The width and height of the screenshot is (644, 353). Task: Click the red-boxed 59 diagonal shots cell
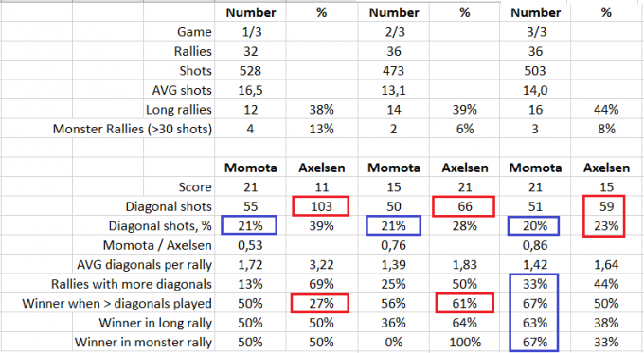[x=606, y=206]
